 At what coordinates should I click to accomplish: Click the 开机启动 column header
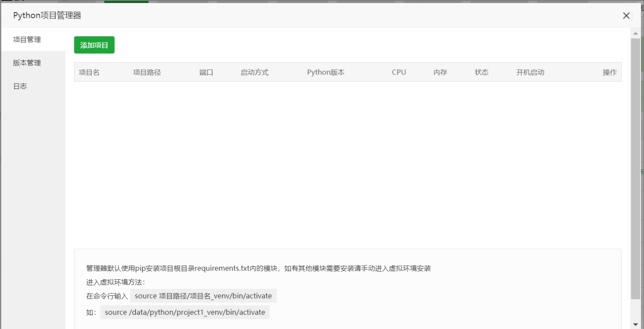click(x=530, y=72)
